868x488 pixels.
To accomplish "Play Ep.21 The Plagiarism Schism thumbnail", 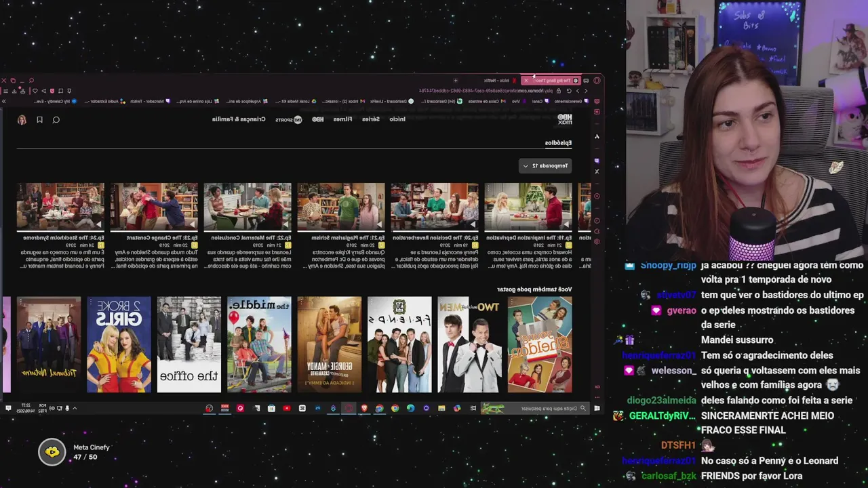I will click(x=341, y=207).
